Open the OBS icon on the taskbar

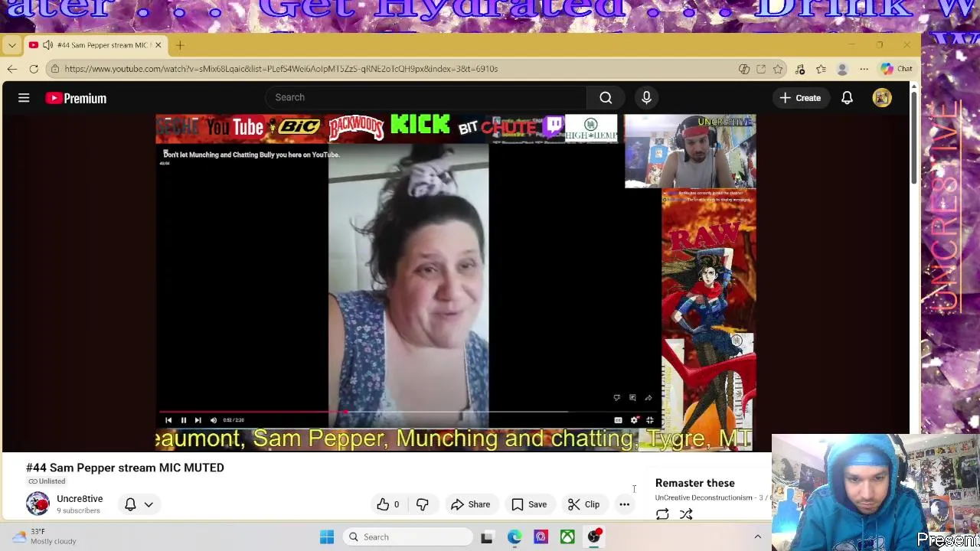tap(594, 536)
